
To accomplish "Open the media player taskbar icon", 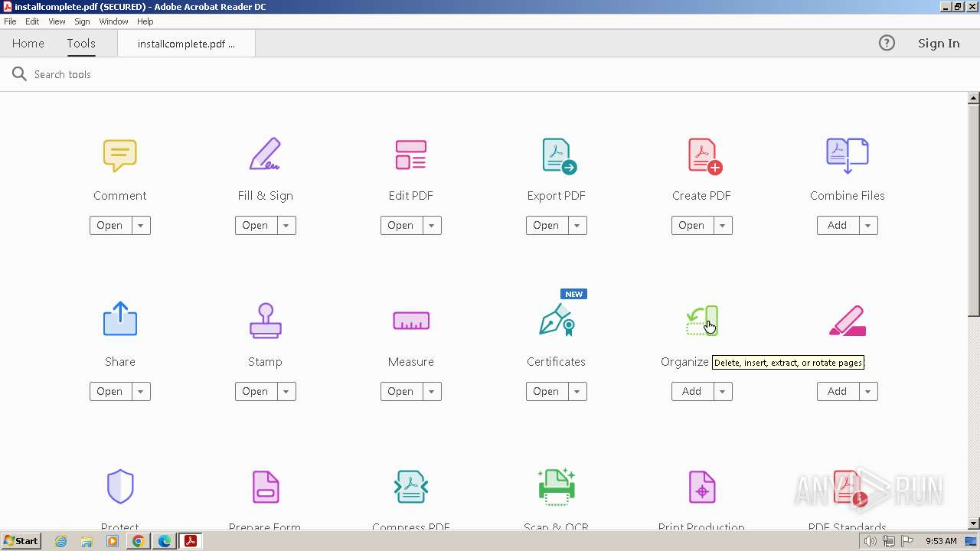I will pos(113,541).
